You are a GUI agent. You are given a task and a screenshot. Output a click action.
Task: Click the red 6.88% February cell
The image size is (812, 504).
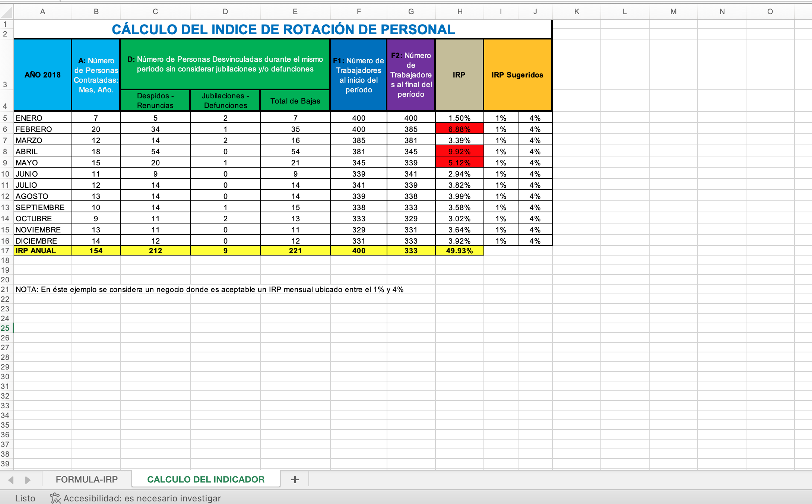coord(459,129)
